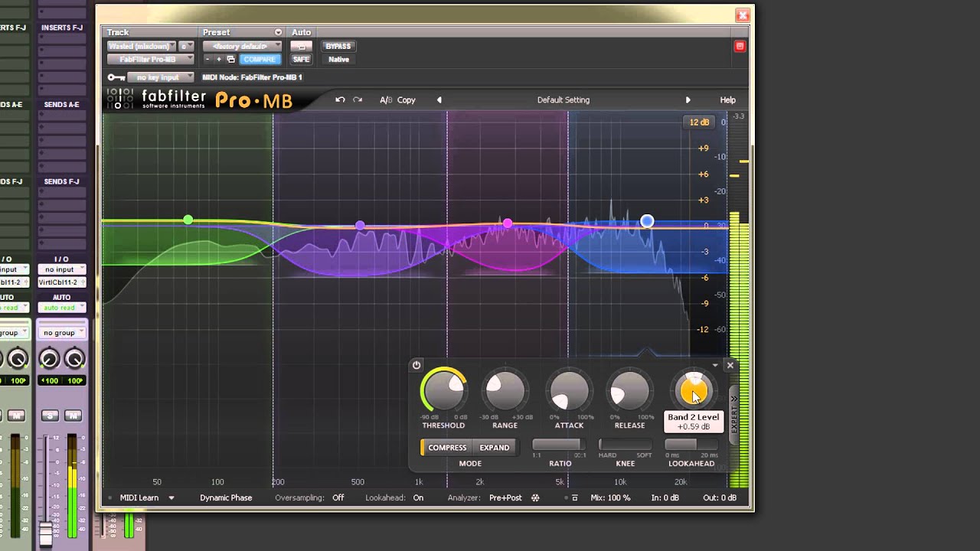Click the red target button in plugin header

740,47
